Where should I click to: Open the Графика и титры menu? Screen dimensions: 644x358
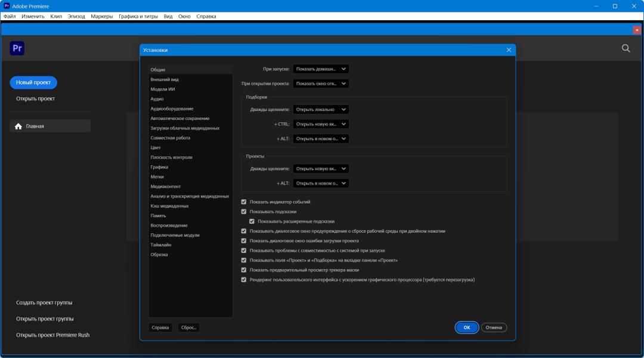click(138, 17)
